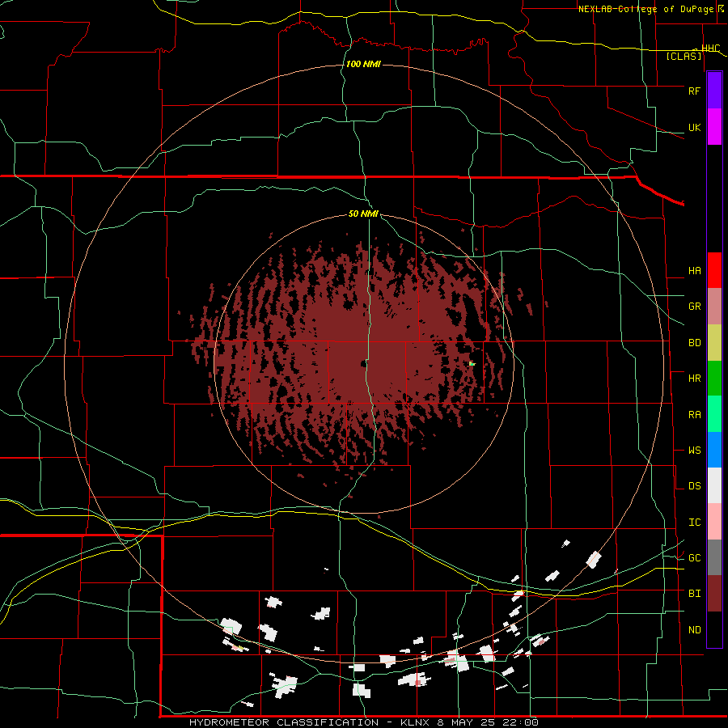Click the green rain pixel east of radar center
This screenshot has width=728, height=728.
tap(472, 363)
